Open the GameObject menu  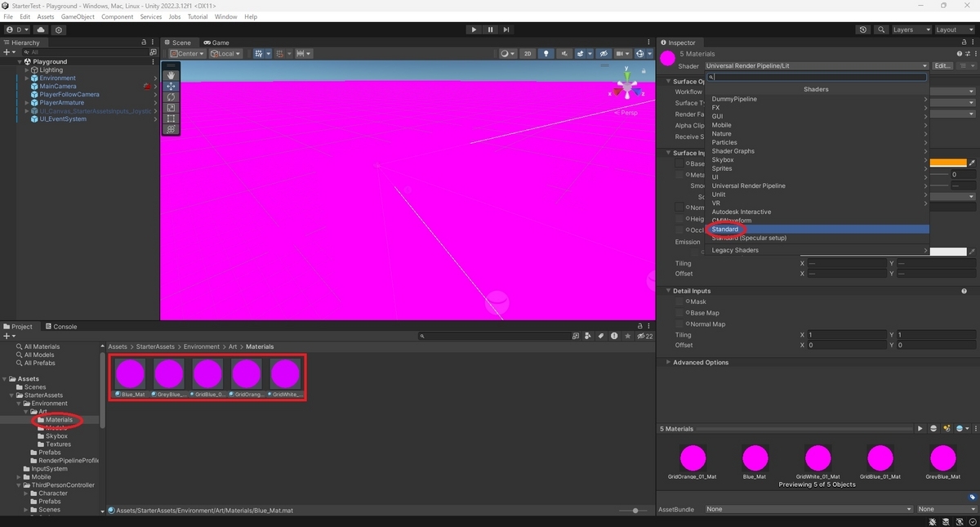coord(78,16)
